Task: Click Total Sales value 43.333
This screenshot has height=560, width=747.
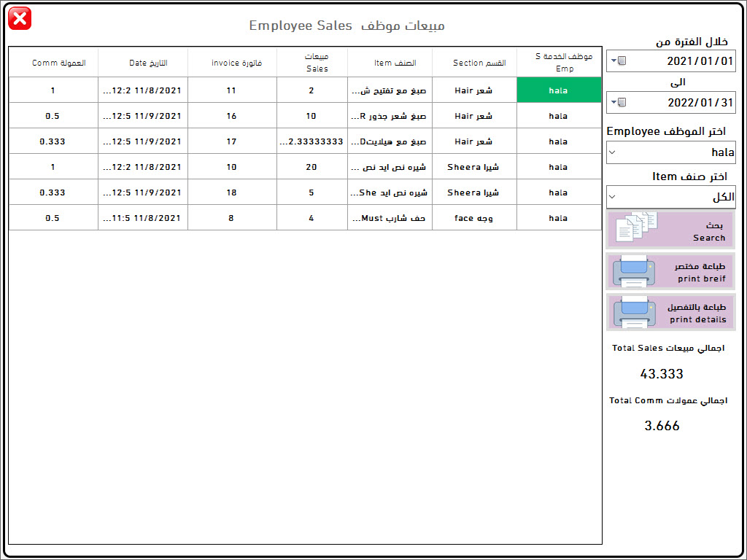Action: click(662, 374)
